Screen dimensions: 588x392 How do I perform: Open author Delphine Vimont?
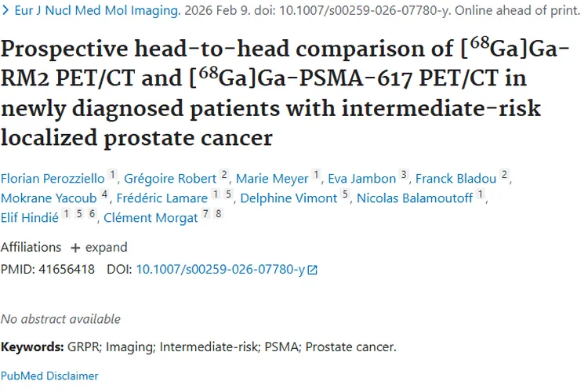pyautogui.click(x=289, y=198)
